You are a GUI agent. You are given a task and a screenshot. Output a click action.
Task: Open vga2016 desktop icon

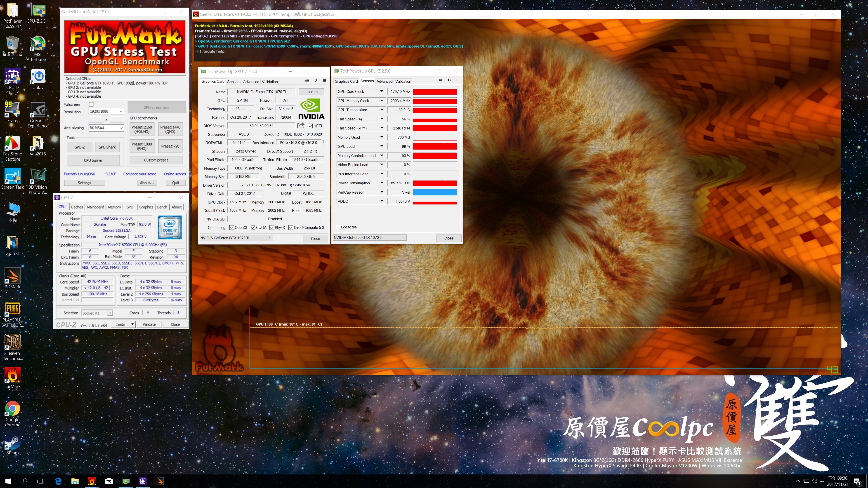pos(38,146)
